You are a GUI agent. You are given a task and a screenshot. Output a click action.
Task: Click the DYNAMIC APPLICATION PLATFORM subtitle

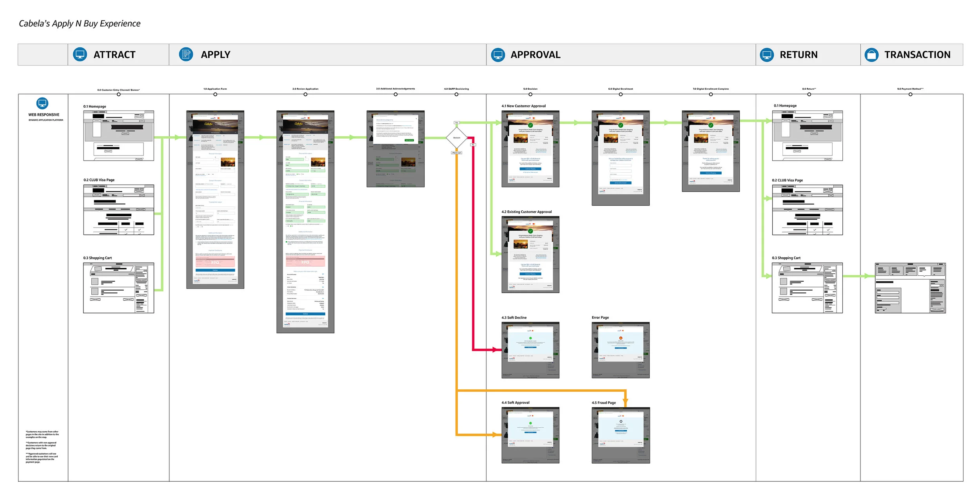[x=45, y=120]
